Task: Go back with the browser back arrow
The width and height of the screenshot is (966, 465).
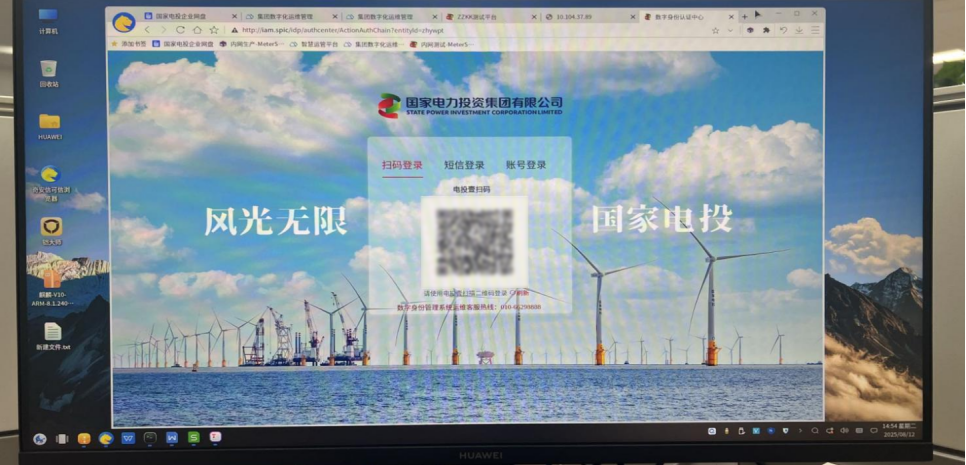Action: tap(148, 30)
